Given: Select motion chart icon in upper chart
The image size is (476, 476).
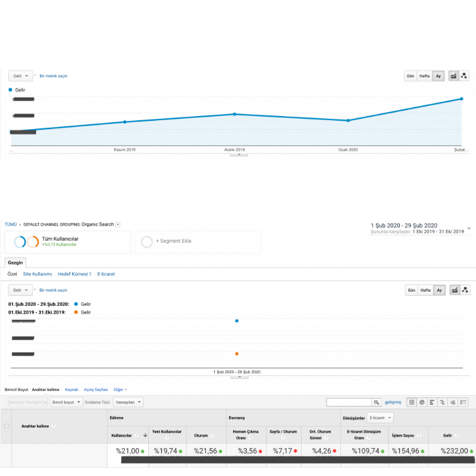Looking at the screenshot, I should point(464,76).
